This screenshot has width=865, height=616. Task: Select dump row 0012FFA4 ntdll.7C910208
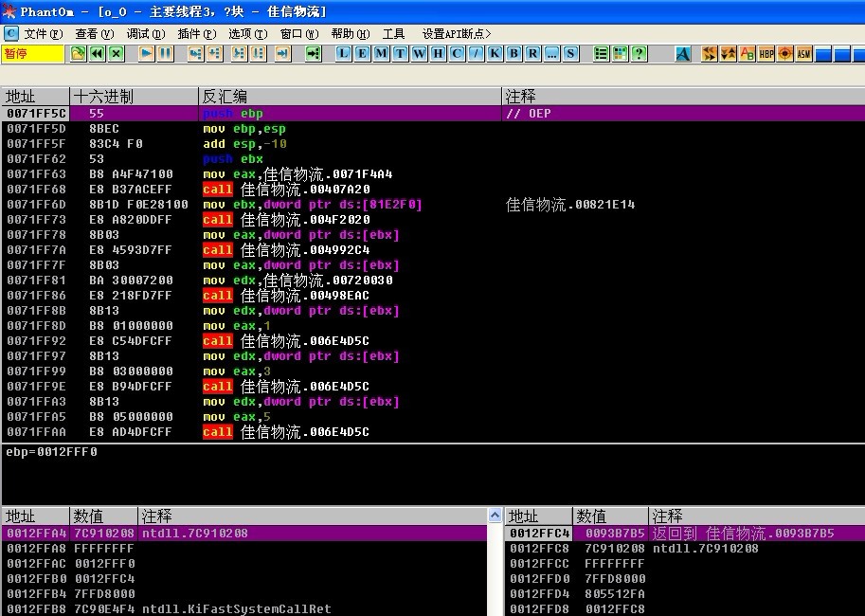point(244,534)
